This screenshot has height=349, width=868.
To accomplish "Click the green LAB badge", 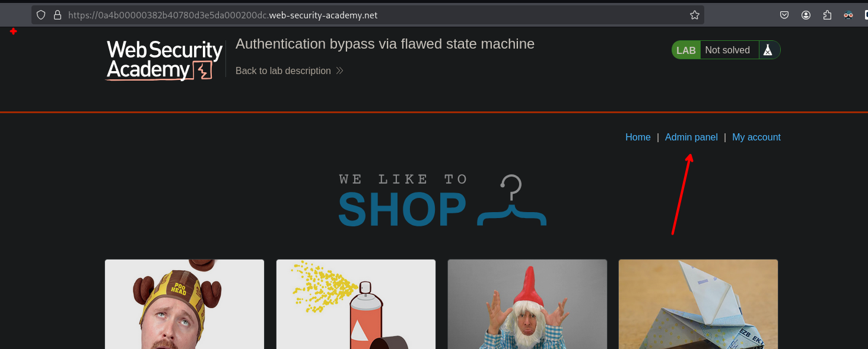I will (x=686, y=50).
